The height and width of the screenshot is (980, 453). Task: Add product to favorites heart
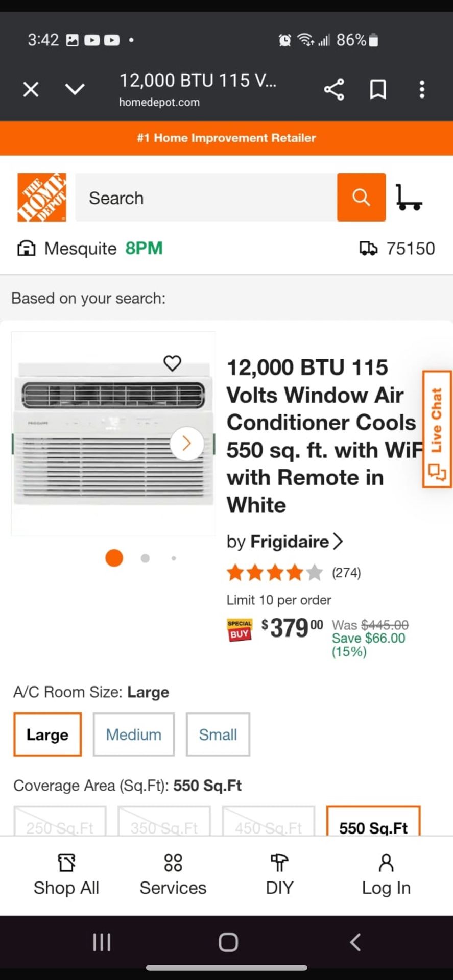(x=172, y=363)
